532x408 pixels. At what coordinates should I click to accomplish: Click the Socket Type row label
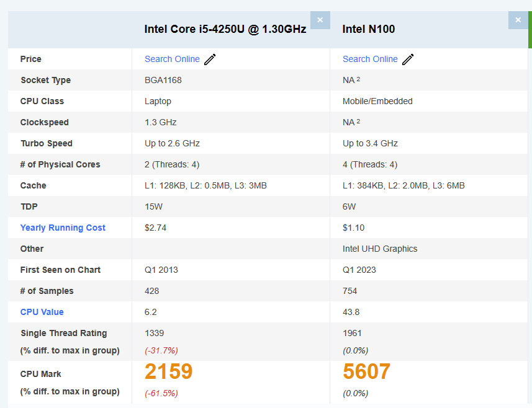45,81
